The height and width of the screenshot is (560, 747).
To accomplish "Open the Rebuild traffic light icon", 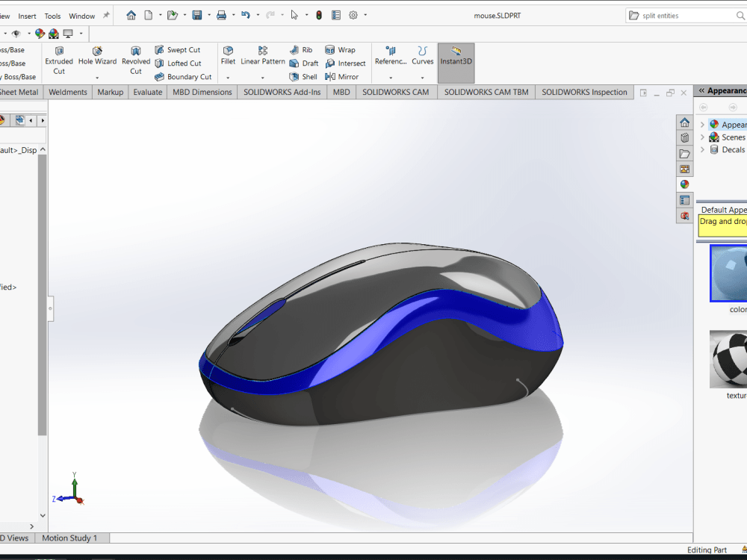I will click(x=318, y=15).
